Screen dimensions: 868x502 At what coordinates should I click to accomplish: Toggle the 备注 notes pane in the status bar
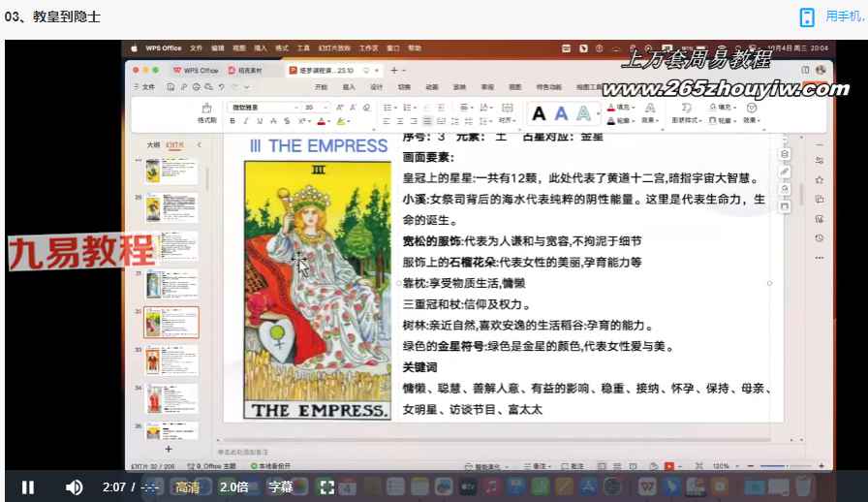(x=537, y=466)
